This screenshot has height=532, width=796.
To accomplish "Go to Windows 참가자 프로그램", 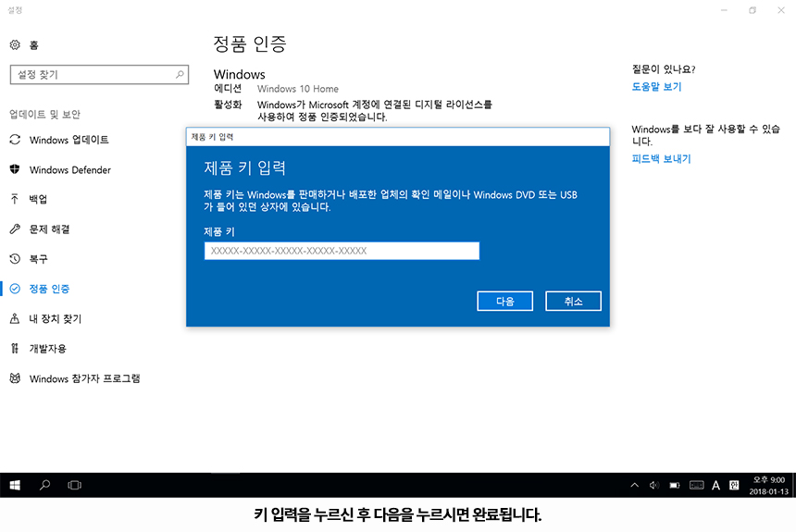I will pos(85,378).
